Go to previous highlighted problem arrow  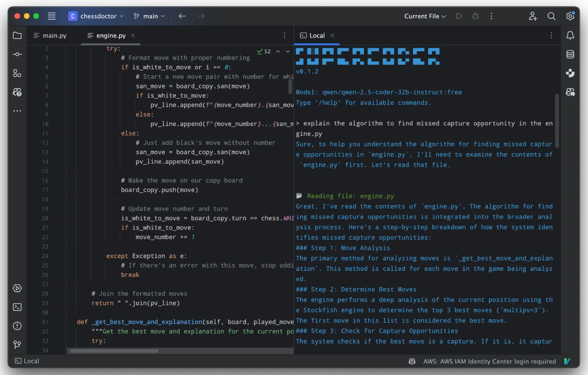(x=278, y=51)
